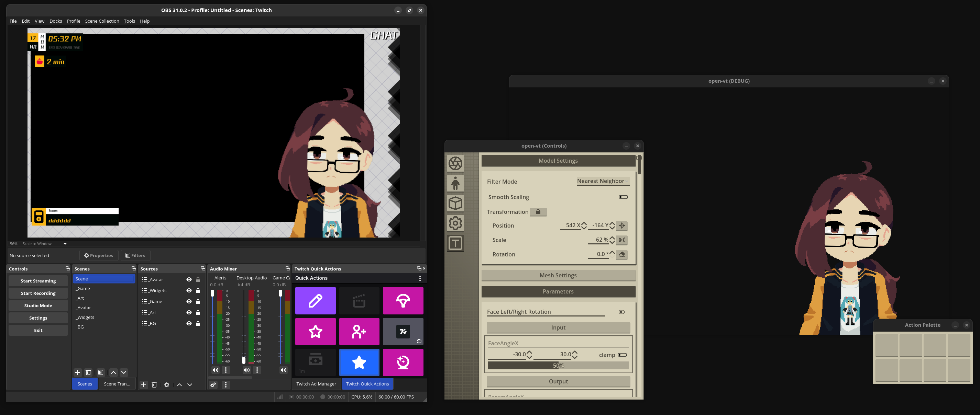Add a new source with plus icon
Screen dimensions: 980x415
(143, 384)
